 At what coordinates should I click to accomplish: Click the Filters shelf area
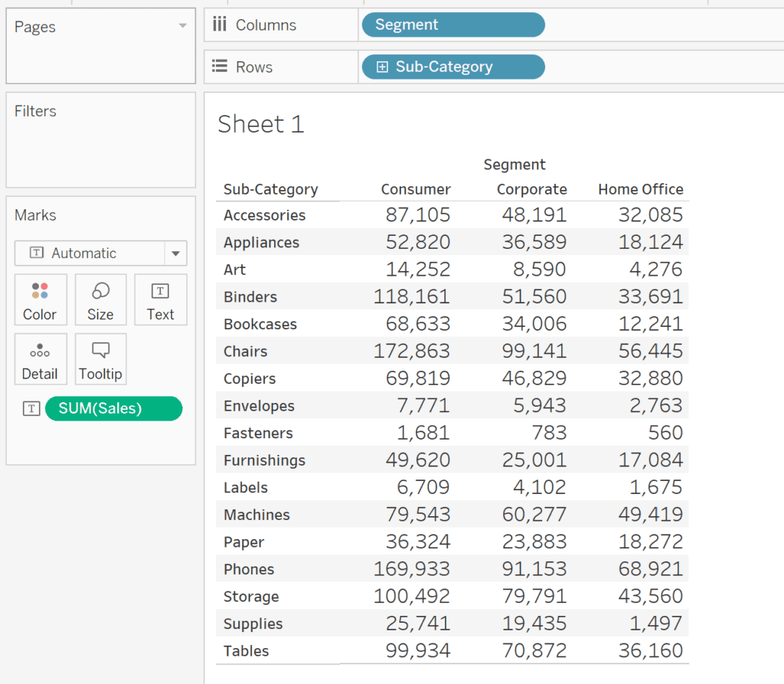[x=100, y=146]
